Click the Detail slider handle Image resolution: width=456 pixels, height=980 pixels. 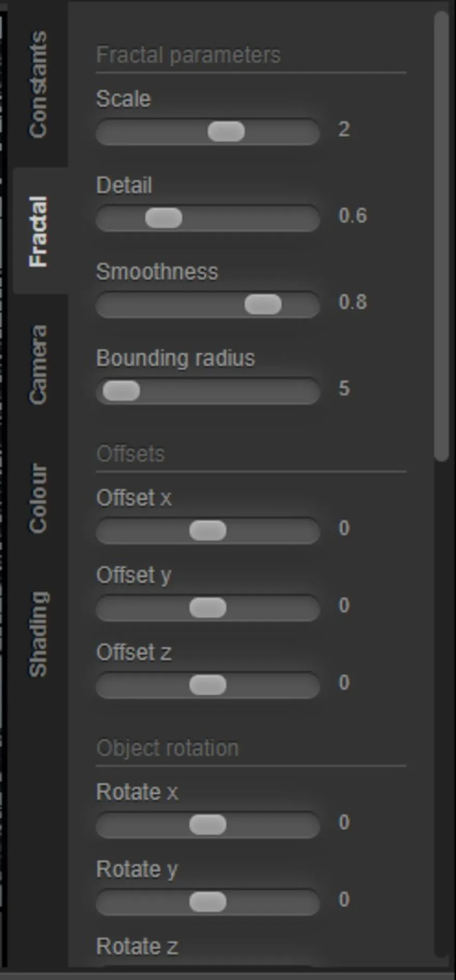pos(164,218)
